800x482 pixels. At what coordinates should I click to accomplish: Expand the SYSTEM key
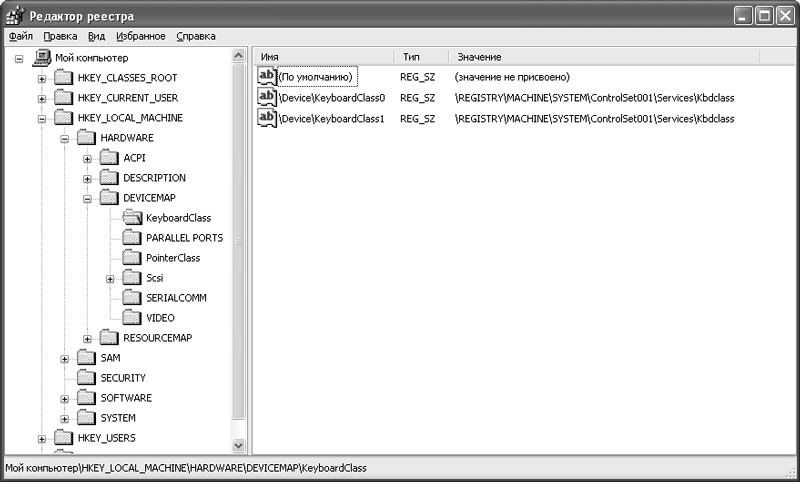point(65,419)
